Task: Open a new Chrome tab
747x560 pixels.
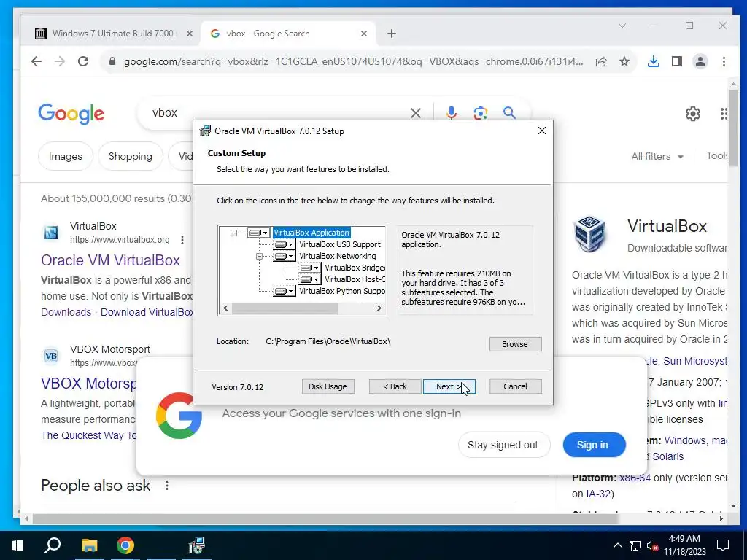Action: coord(392,34)
